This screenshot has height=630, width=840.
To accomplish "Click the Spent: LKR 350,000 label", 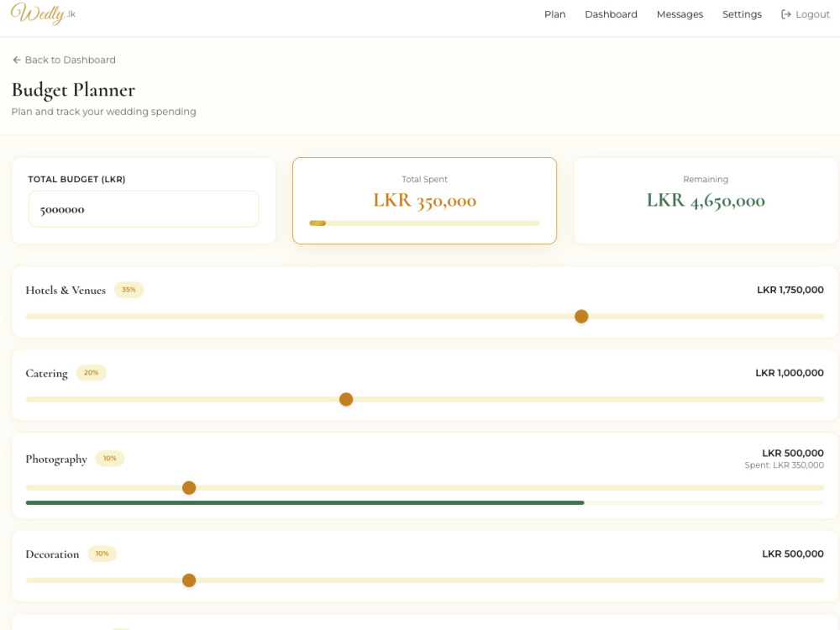I will 785,465.
